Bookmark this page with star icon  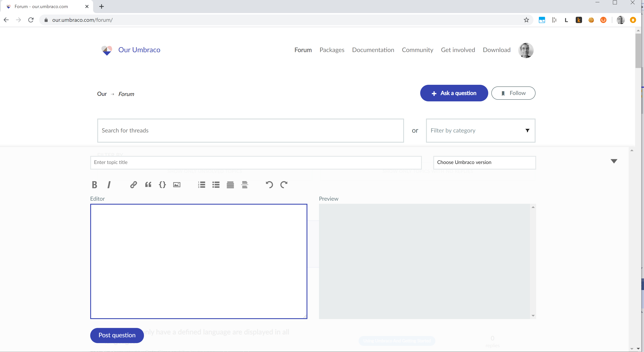[x=526, y=20]
